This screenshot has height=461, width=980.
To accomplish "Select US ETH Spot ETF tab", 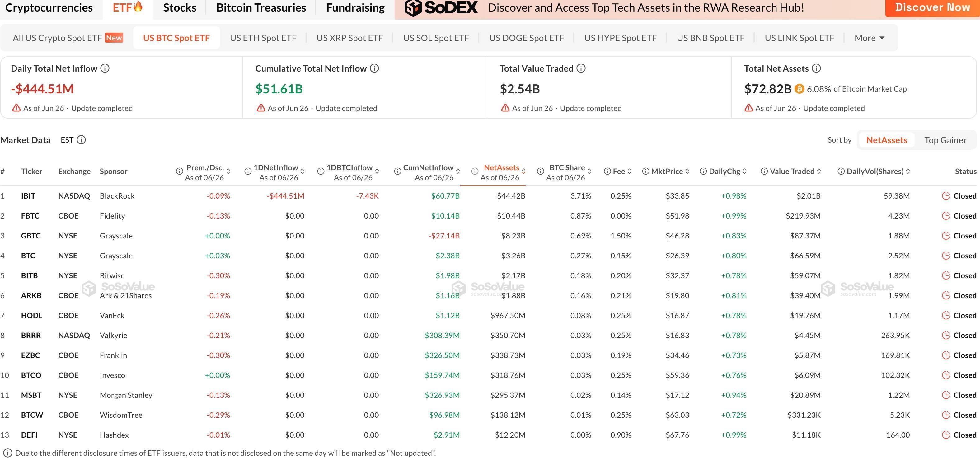I will (x=263, y=38).
